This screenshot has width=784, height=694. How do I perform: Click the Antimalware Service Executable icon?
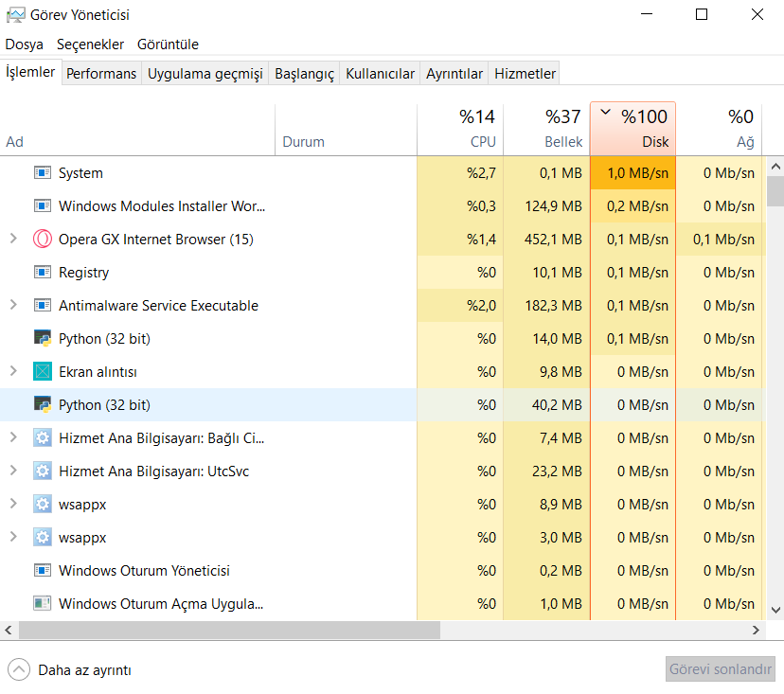coord(43,306)
